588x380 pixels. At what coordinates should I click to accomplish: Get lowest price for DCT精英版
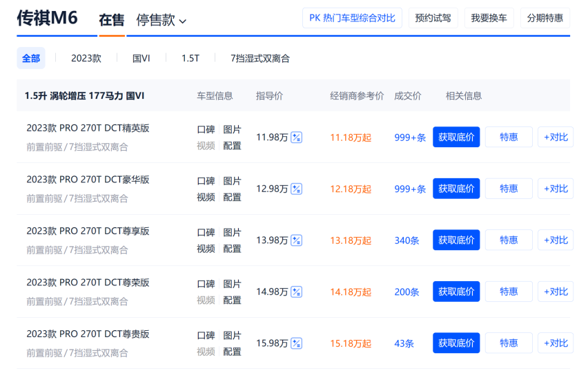(x=456, y=137)
